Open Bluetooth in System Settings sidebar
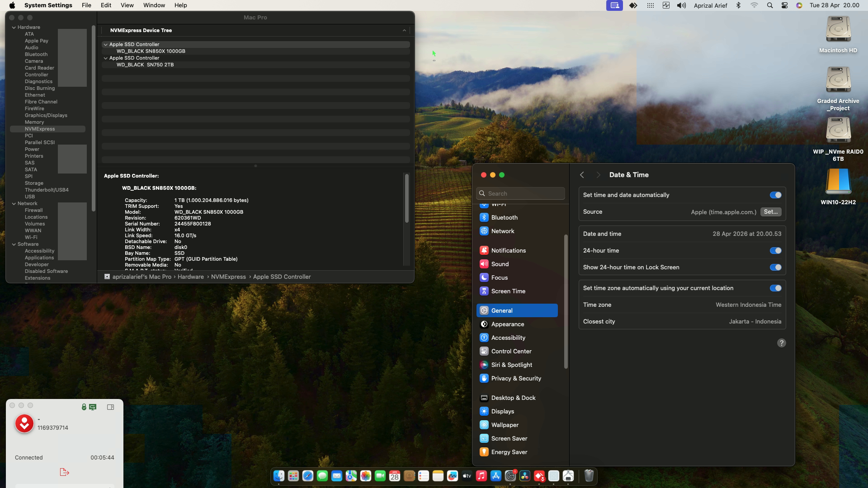This screenshot has width=868, height=488. tap(517, 217)
